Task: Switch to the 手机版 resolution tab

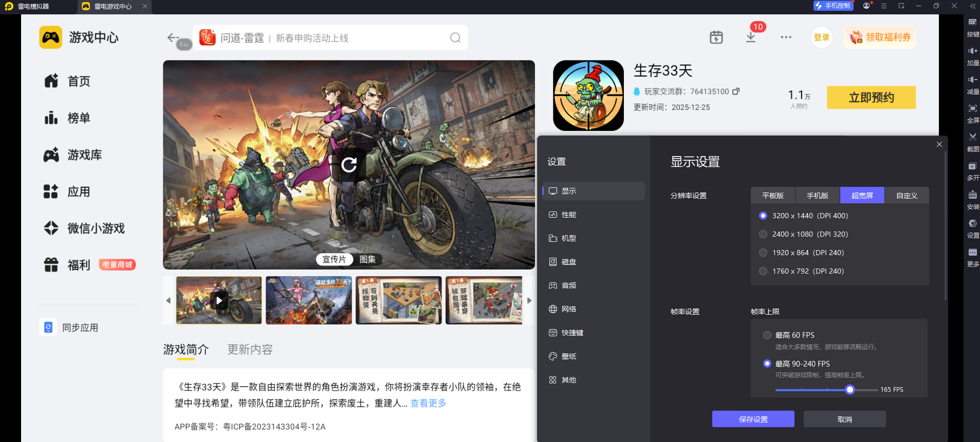Action: (818, 195)
